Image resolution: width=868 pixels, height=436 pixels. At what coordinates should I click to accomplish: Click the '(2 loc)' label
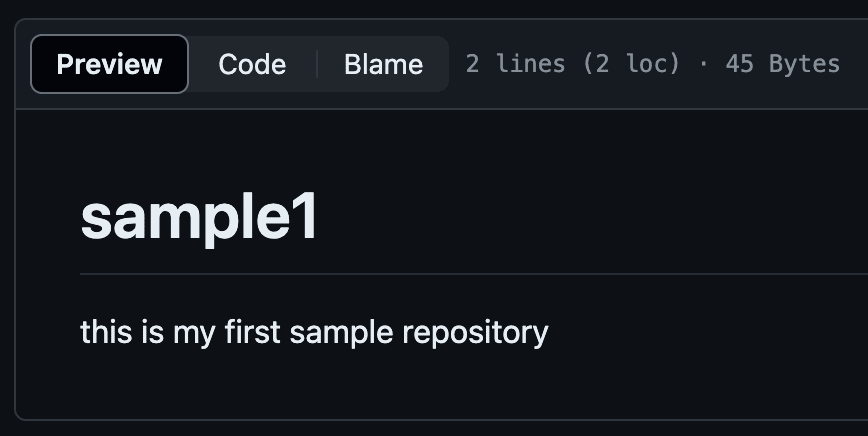tap(631, 64)
